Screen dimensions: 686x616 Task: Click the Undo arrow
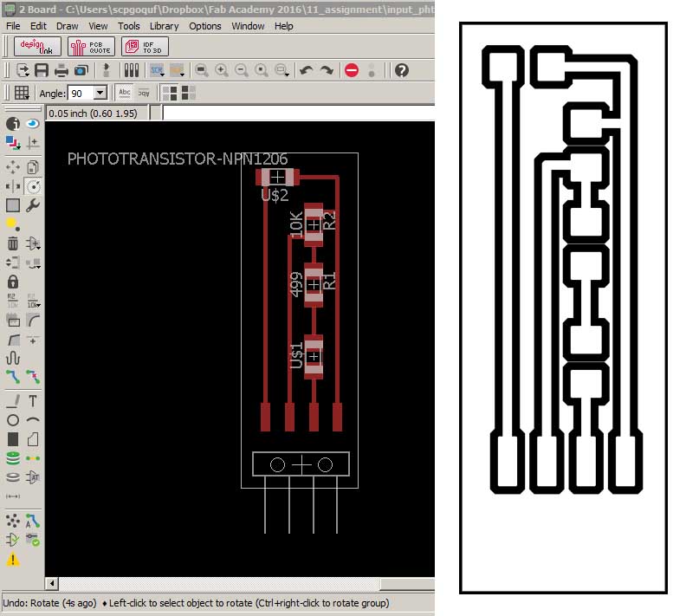(x=307, y=70)
